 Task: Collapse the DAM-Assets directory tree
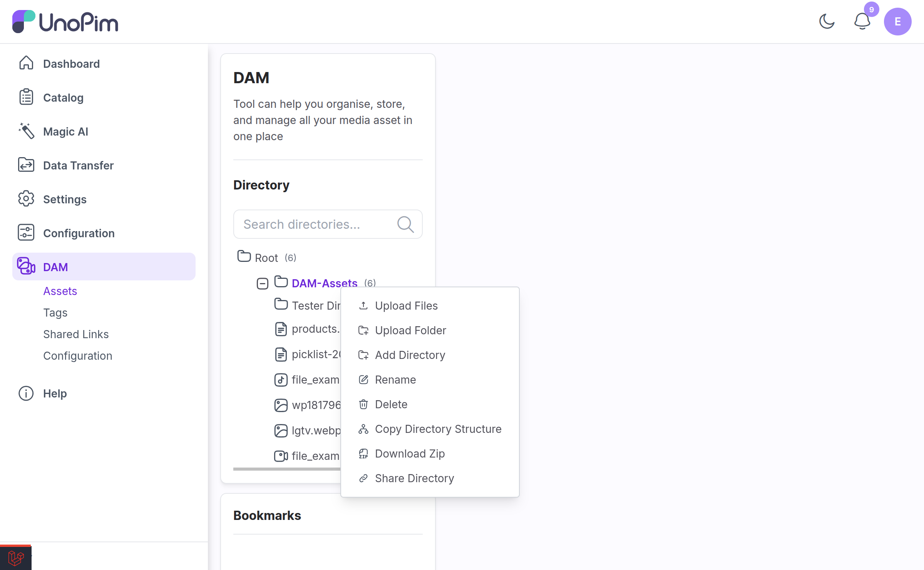click(x=263, y=284)
